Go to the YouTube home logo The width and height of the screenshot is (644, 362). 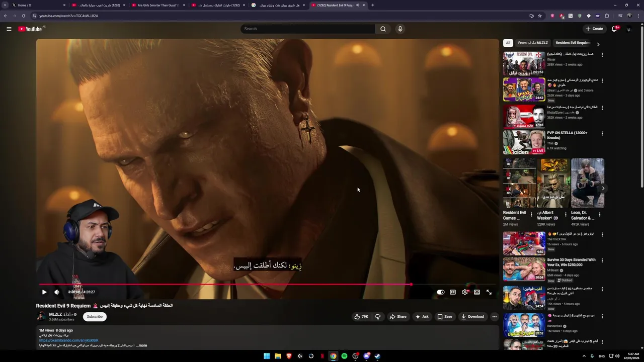(30, 29)
